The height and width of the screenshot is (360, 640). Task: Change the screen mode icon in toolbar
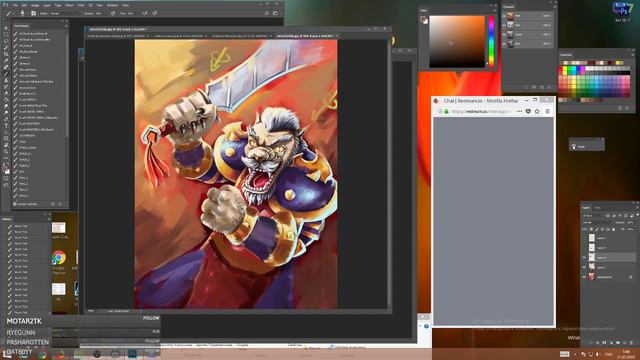coord(6,184)
